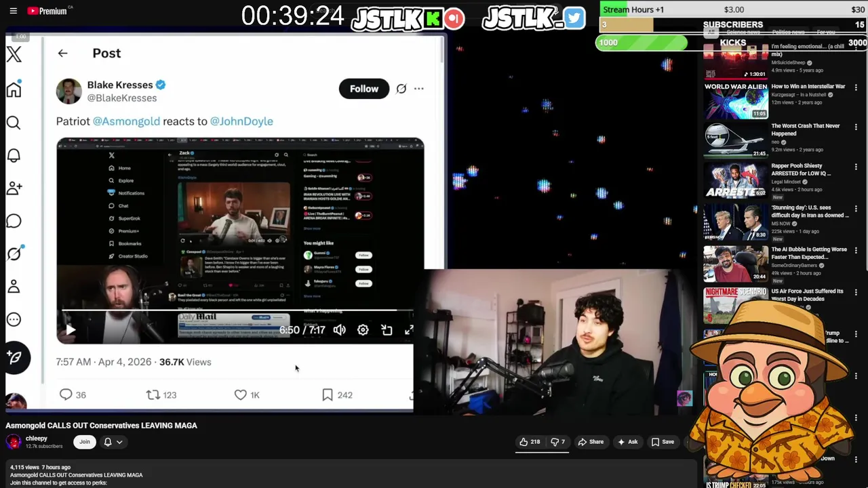Go to X Home via house icon

pos(14,89)
